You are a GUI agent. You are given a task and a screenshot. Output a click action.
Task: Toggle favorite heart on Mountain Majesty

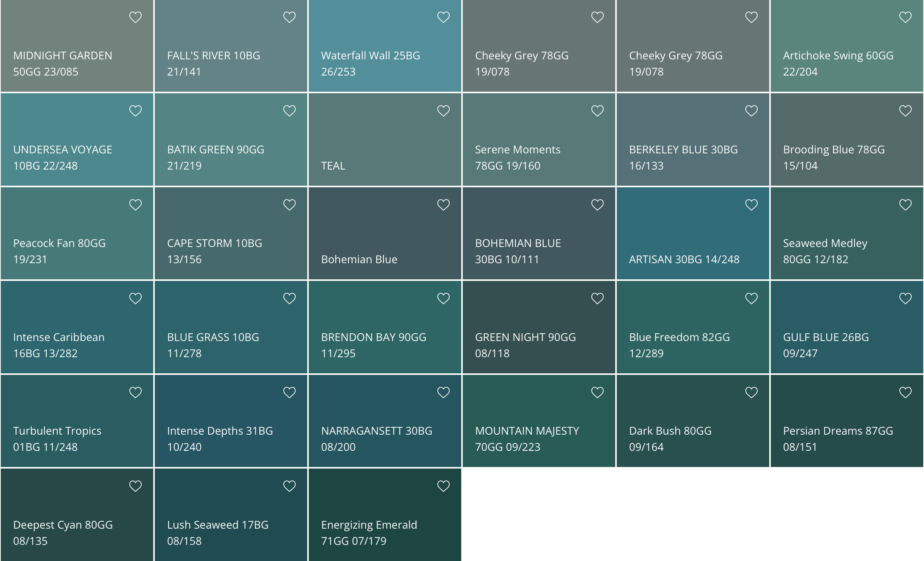pos(598,393)
